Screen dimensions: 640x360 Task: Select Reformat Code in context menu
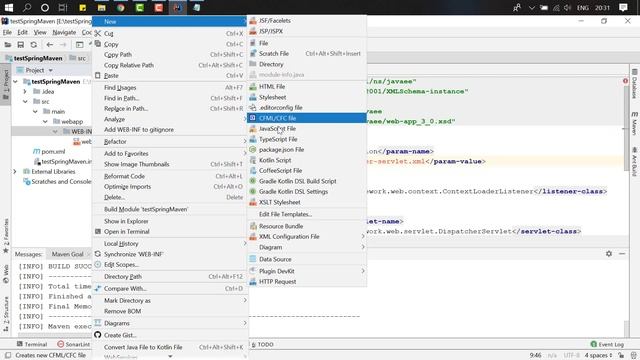pyautogui.click(x=169, y=176)
